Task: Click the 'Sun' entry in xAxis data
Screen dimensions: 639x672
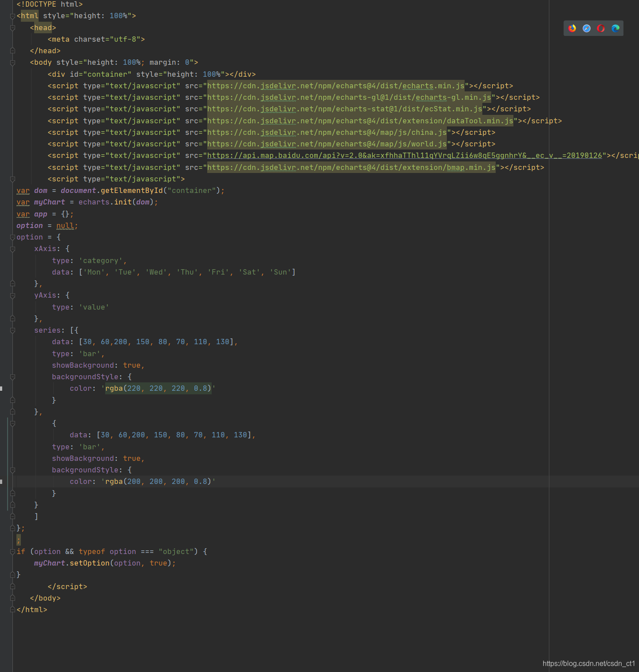Action: (x=280, y=272)
